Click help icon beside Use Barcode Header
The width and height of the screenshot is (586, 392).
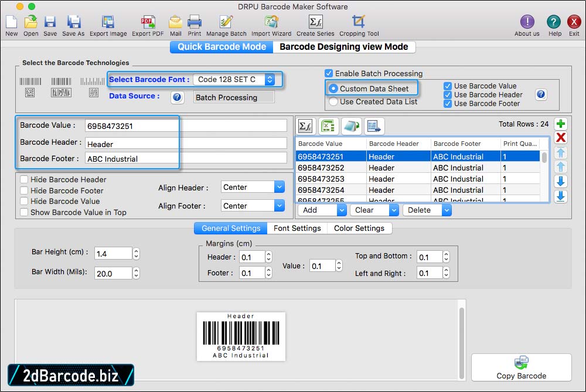click(541, 94)
